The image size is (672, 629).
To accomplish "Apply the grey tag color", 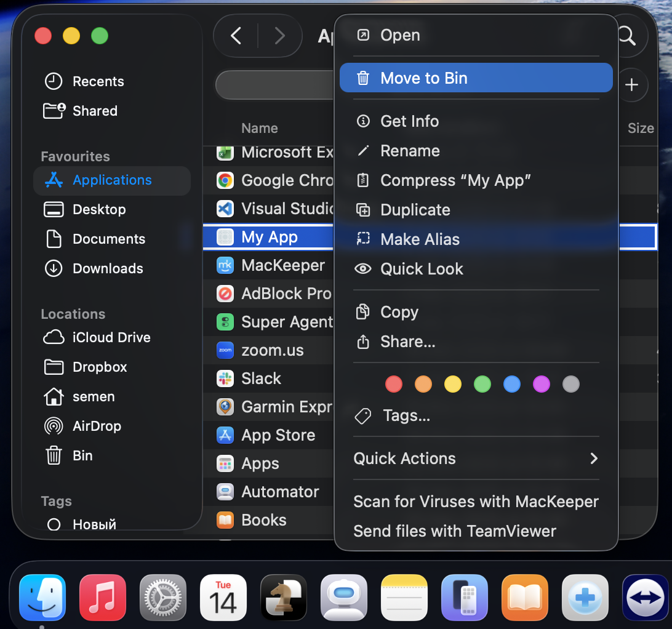I will point(571,384).
